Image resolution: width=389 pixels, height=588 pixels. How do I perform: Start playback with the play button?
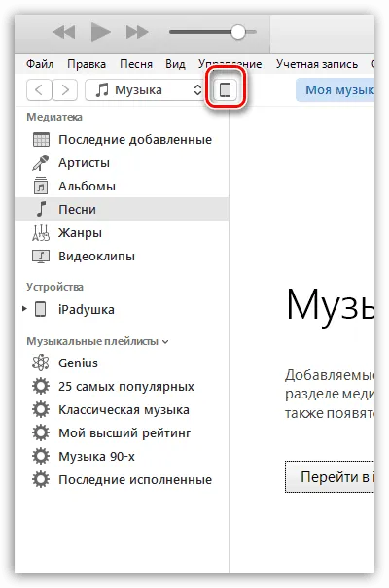(x=100, y=32)
